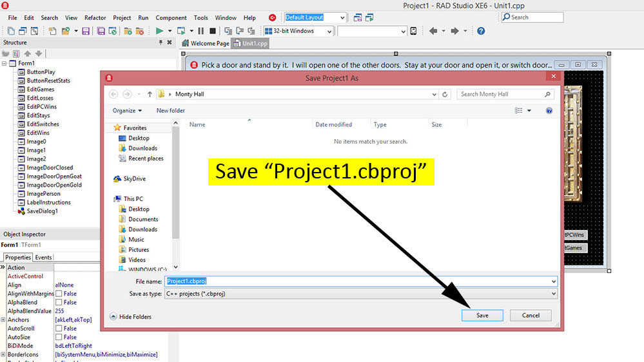
Task: Click the mobile device rotate icon
Action: 414,31
